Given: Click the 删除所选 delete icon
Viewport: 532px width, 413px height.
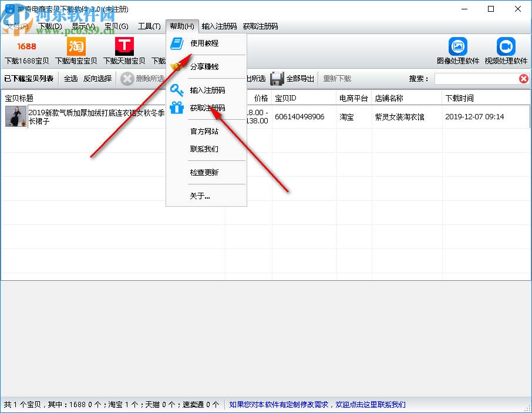Looking at the screenshot, I should [128, 79].
